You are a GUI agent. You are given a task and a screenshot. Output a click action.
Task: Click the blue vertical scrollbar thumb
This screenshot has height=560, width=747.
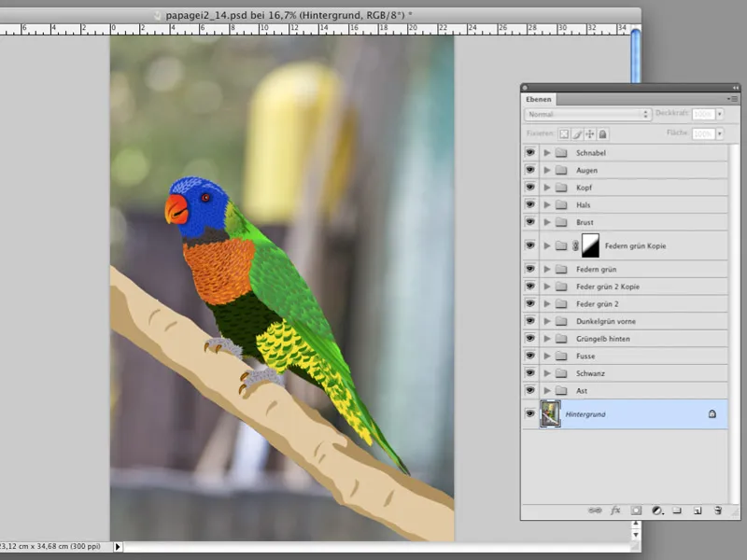(636, 56)
